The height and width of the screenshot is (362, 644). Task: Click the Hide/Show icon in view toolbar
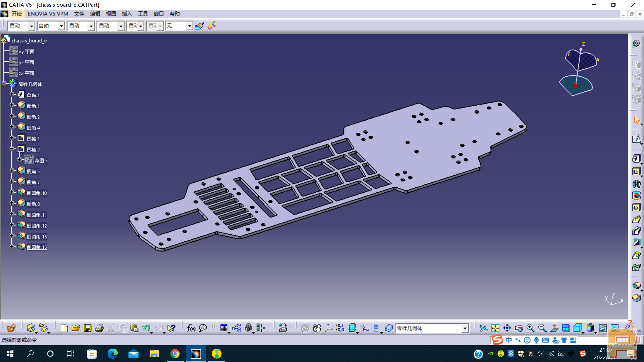pos(602,328)
